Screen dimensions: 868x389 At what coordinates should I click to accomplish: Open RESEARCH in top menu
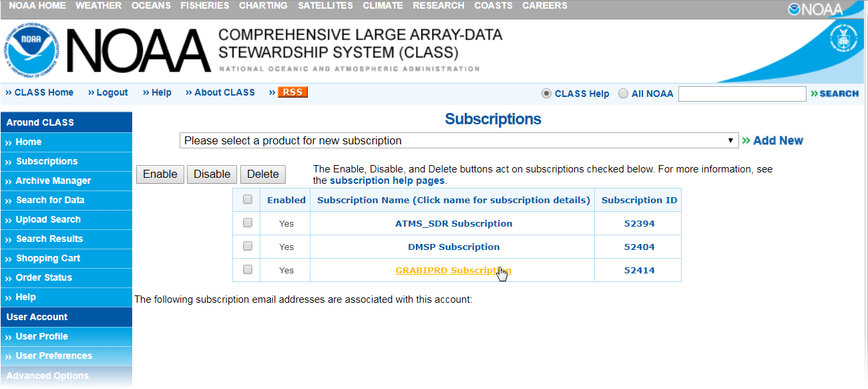439,5
